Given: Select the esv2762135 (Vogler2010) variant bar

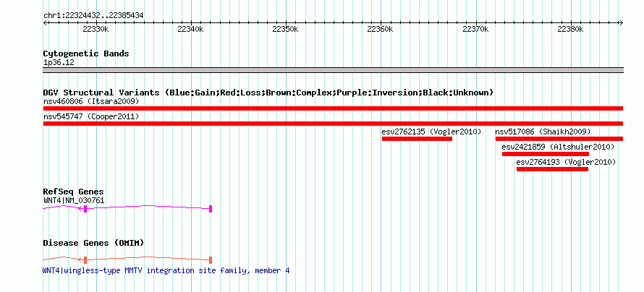Looking at the screenshot, I should click(417, 139).
